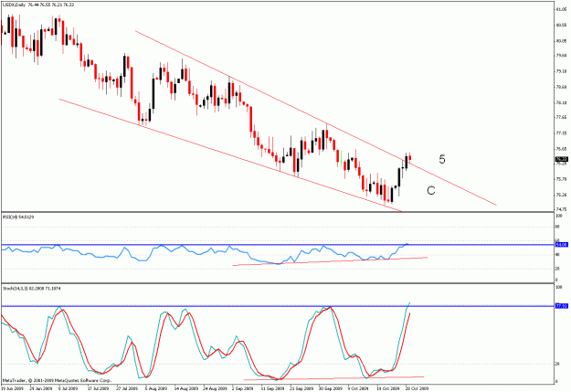Click the 9 Oct 2009 date label
This screenshot has height=392, width=571.
pyautogui.click(x=359, y=388)
